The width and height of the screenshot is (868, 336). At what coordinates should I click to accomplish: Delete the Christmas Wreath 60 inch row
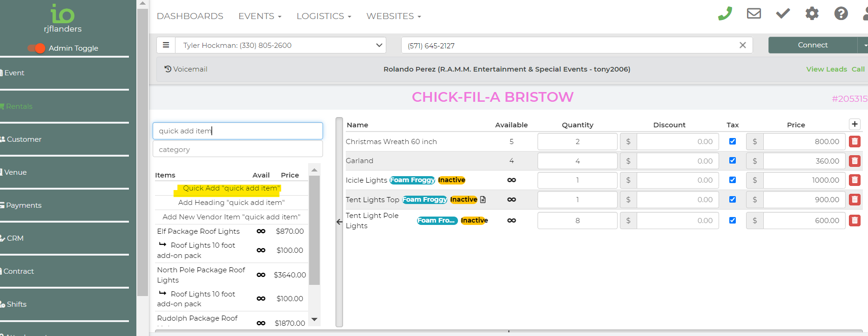(855, 142)
